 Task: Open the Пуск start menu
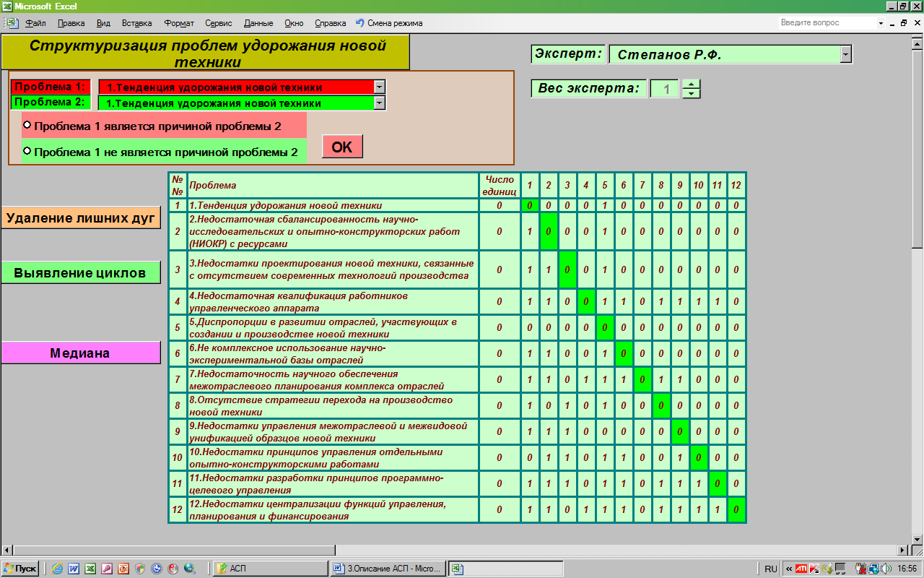tap(20, 569)
